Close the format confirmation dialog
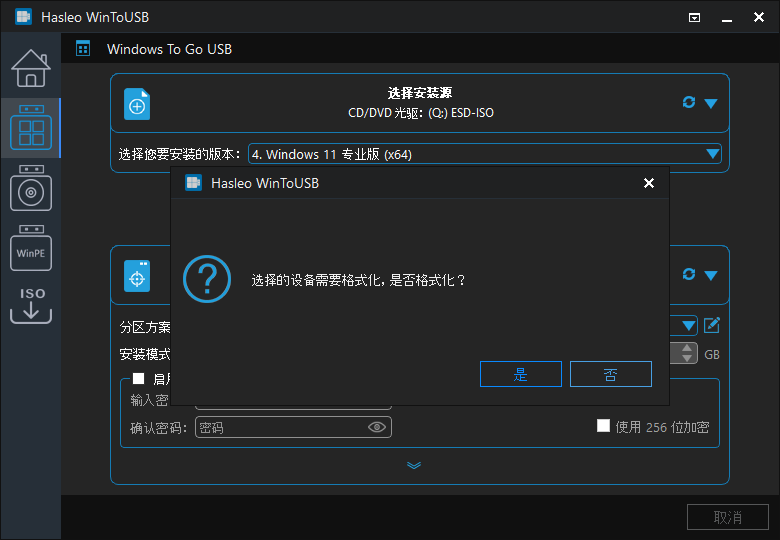 [x=648, y=183]
